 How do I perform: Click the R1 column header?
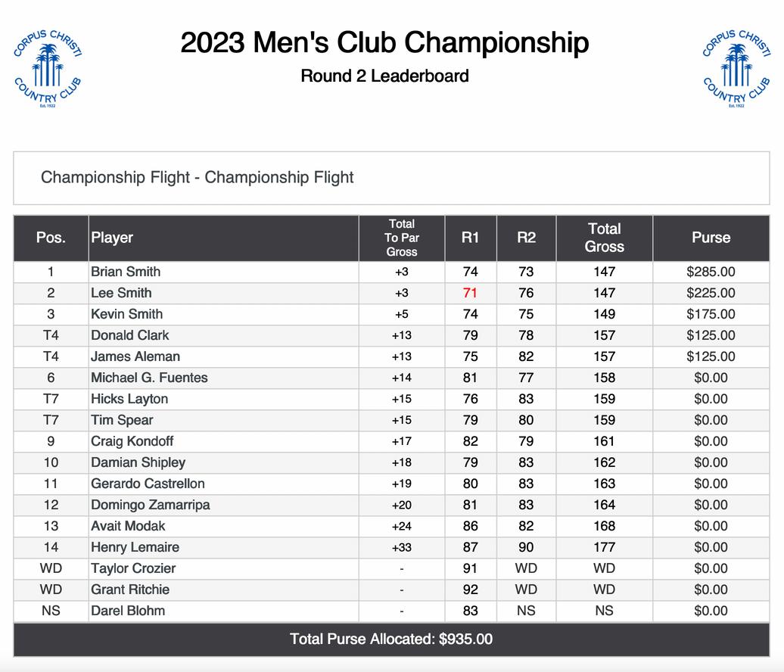(471, 238)
